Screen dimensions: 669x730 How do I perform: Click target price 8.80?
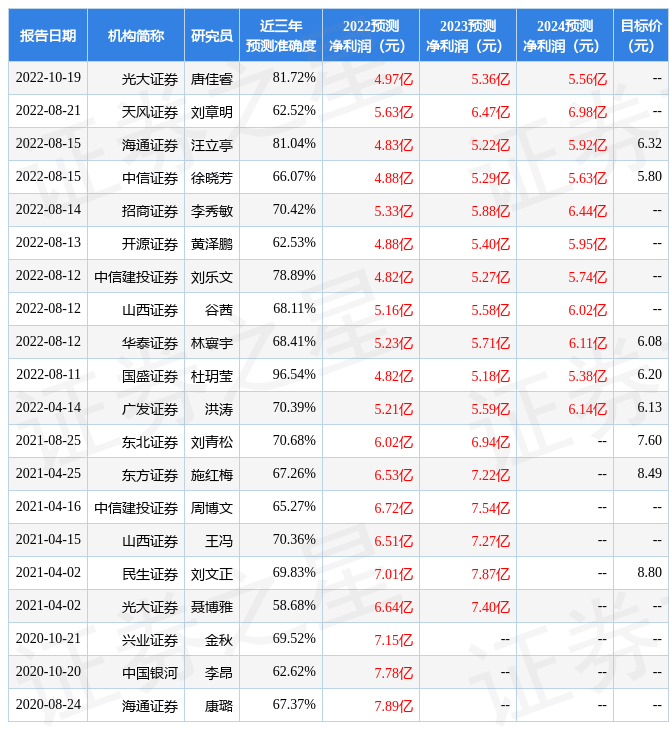click(649, 573)
